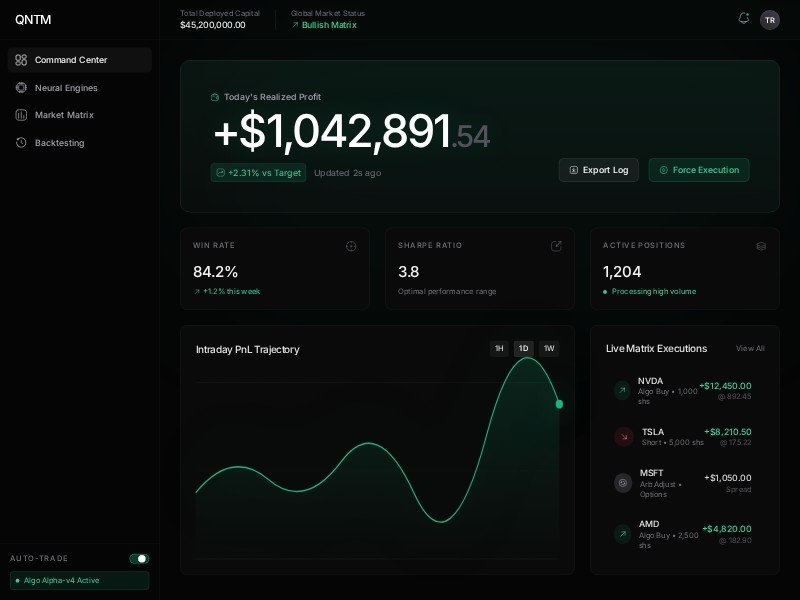Open the TR user avatar
The width and height of the screenshot is (800, 600).
pos(770,20)
